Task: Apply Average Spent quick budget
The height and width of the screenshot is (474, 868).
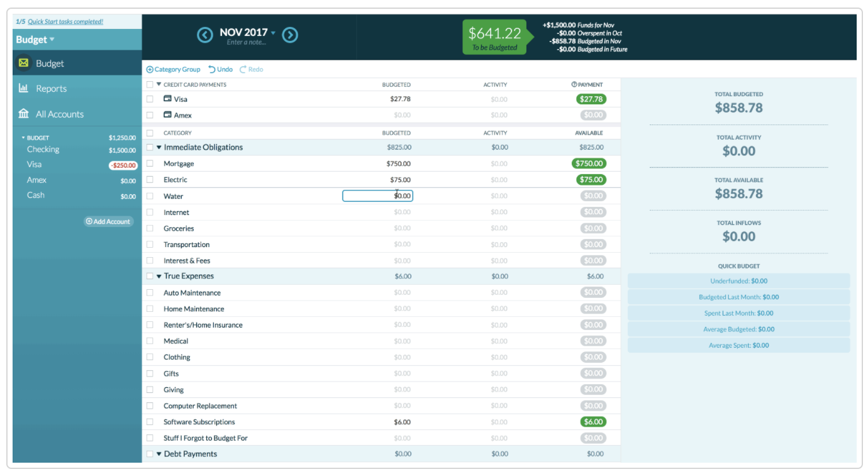Action: pyautogui.click(x=738, y=345)
